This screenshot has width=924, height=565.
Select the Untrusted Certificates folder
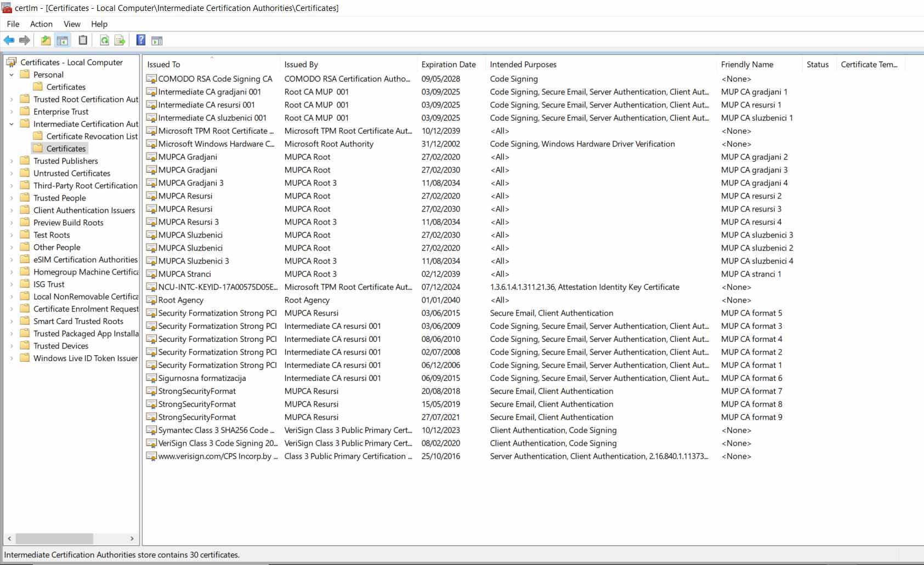click(71, 173)
